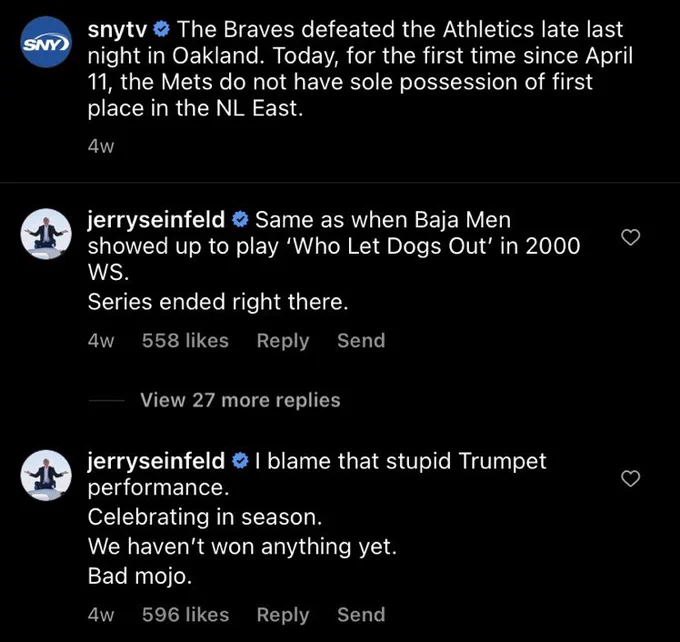Open jerryseinfeld avatar on Trumpet comment
The height and width of the screenshot is (642, 680).
[x=46, y=475]
